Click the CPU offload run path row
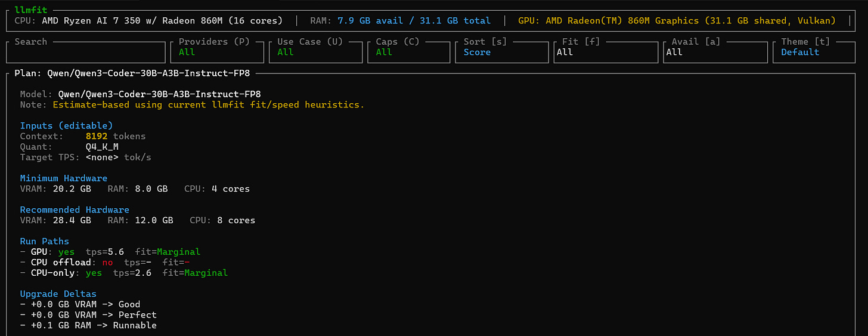Image resolution: width=868 pixels, height=336 pixels. pyautogui.click(x=105, y=263)
